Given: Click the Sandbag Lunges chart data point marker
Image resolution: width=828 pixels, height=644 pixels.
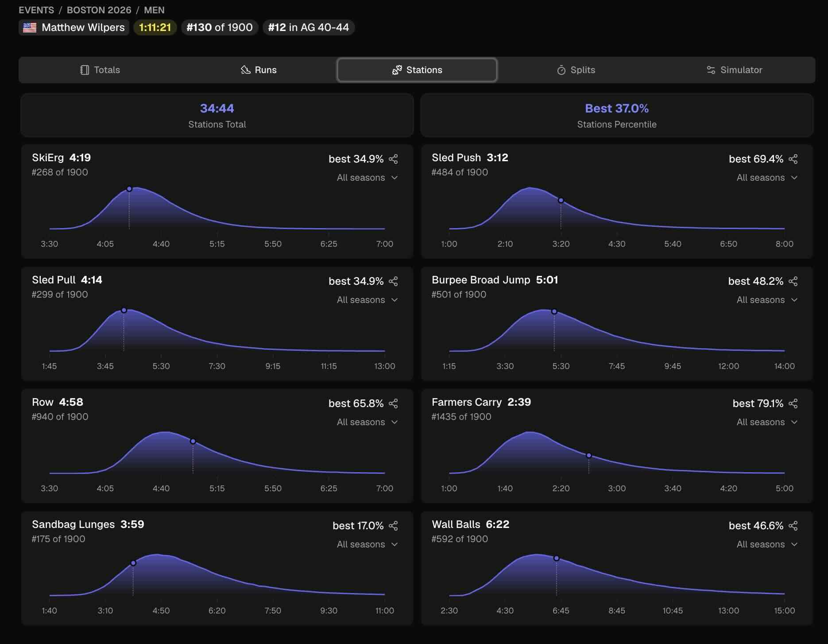Looking at the screenshot, I should pyautogui.click(x=133, y=563).
